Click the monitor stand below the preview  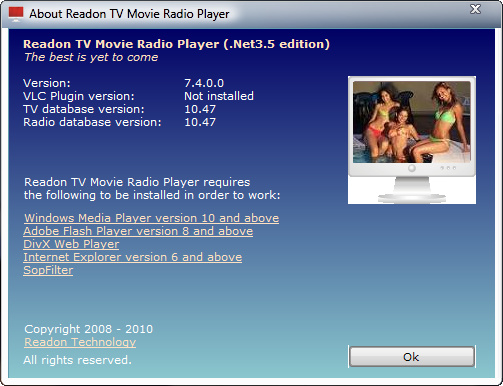point(412,190)
